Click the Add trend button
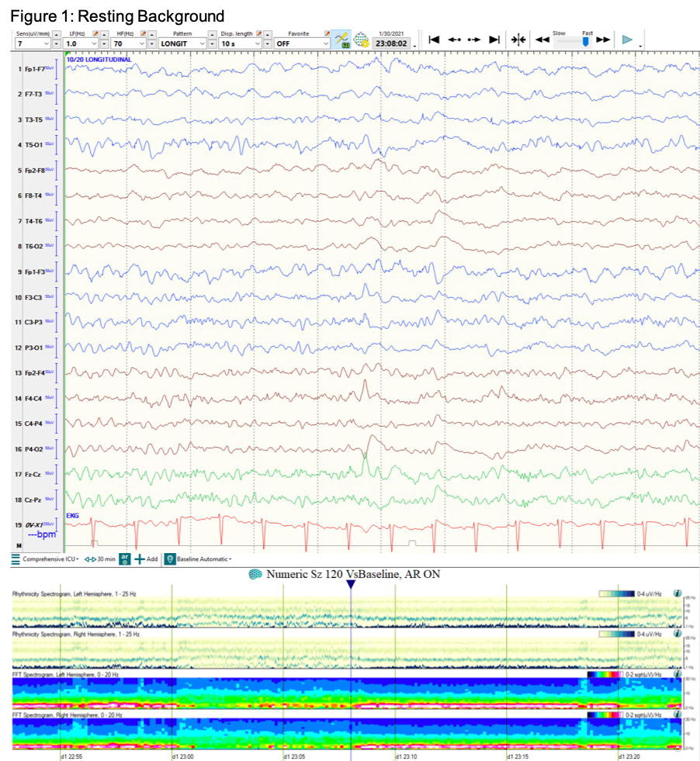The height and width of the screenshot is (761, 700). (x=147, y=559)
